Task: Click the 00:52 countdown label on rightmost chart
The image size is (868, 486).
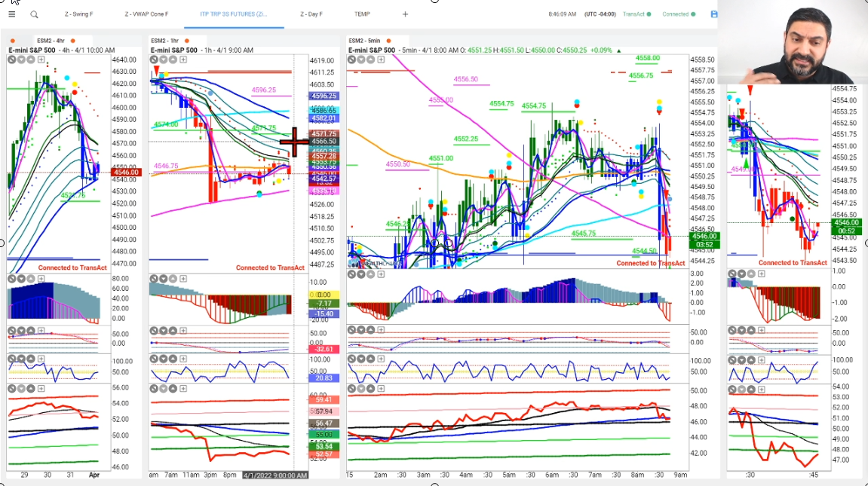Action: (846, 231)
